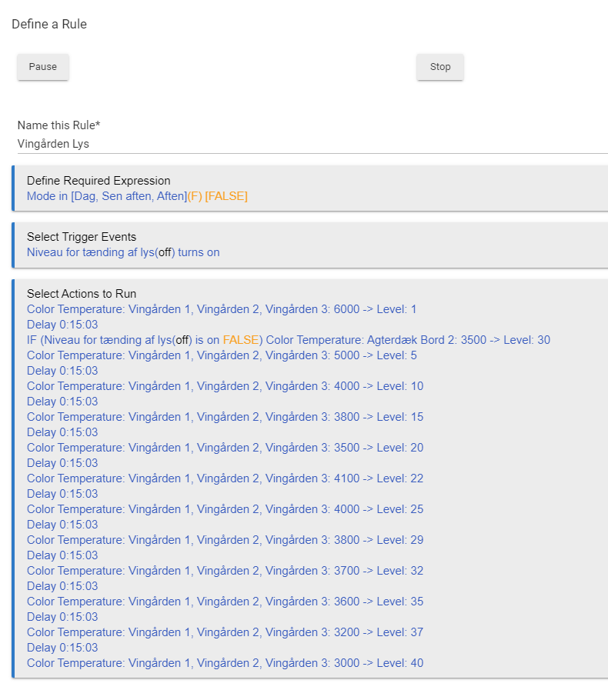Screen dimensions: 608x700
Task: Select the Color Temperature 3500 Level 20 action
Action: coord(225,448)
